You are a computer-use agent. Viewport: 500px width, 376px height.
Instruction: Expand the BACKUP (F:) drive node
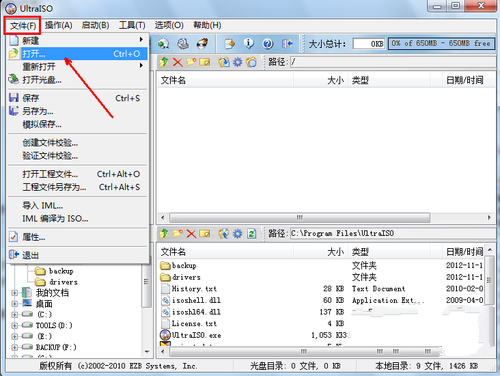pos(14,347)
